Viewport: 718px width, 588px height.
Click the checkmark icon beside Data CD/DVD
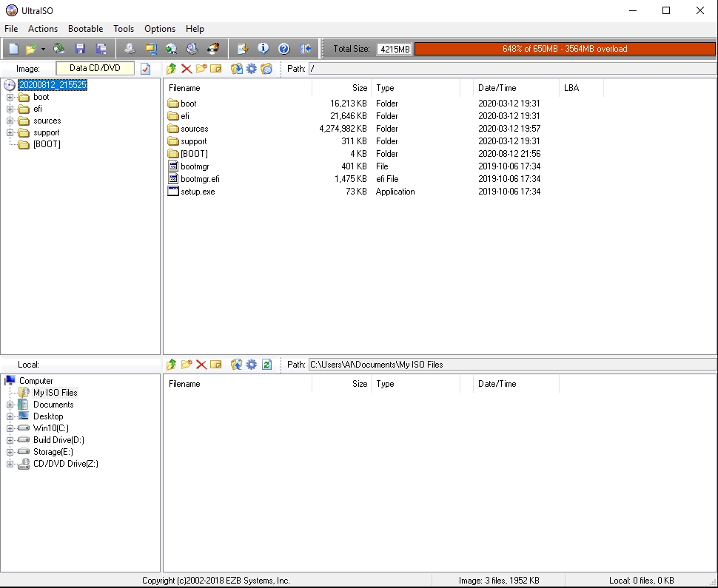(x=146, y=69)
